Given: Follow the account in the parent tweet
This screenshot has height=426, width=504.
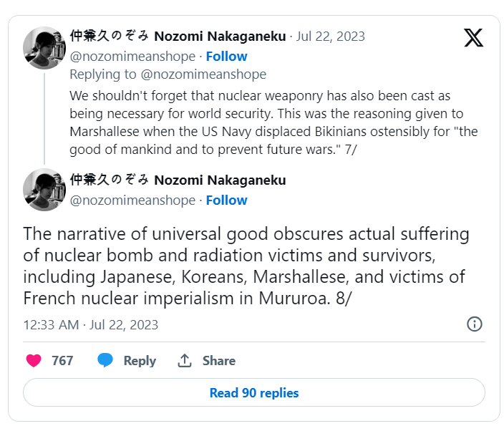Looking at the screenshot, I should point(226,56).
